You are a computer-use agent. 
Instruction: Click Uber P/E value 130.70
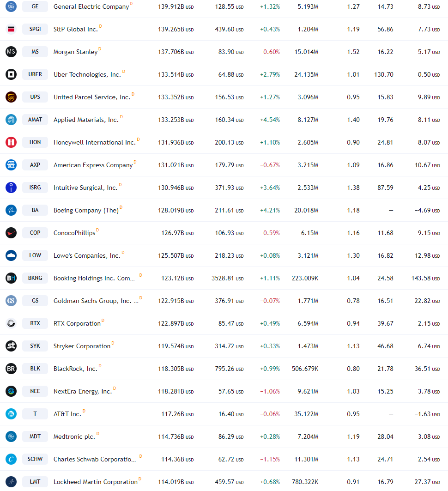point(384,74)
